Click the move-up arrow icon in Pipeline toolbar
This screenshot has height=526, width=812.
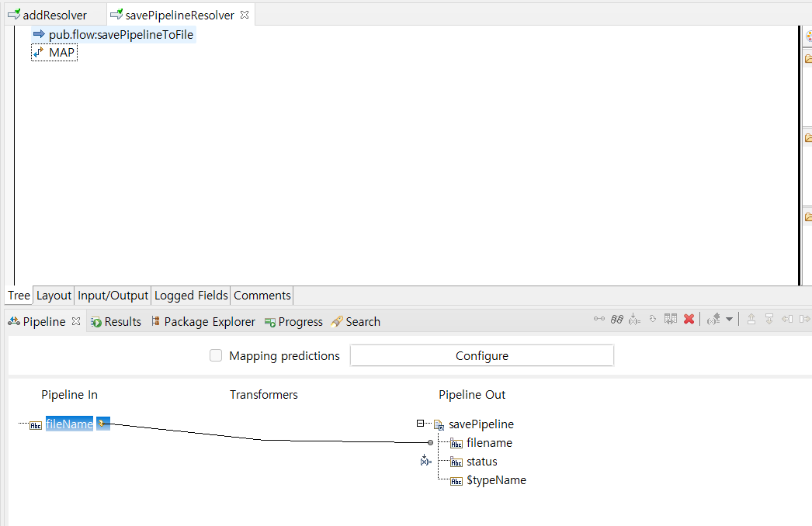751,319
